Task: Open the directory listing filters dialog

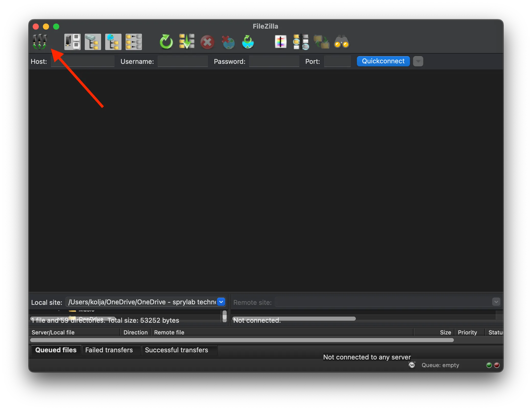Action: [281, 42]
